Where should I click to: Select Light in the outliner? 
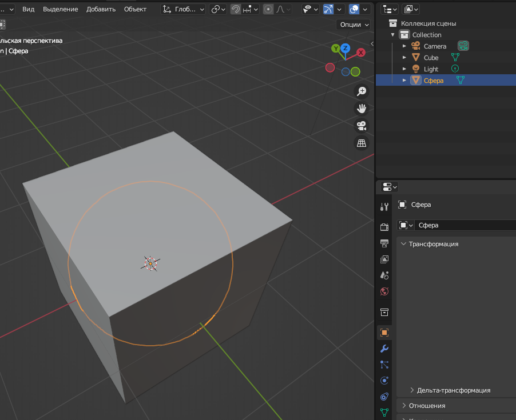[x=431, y=69]
